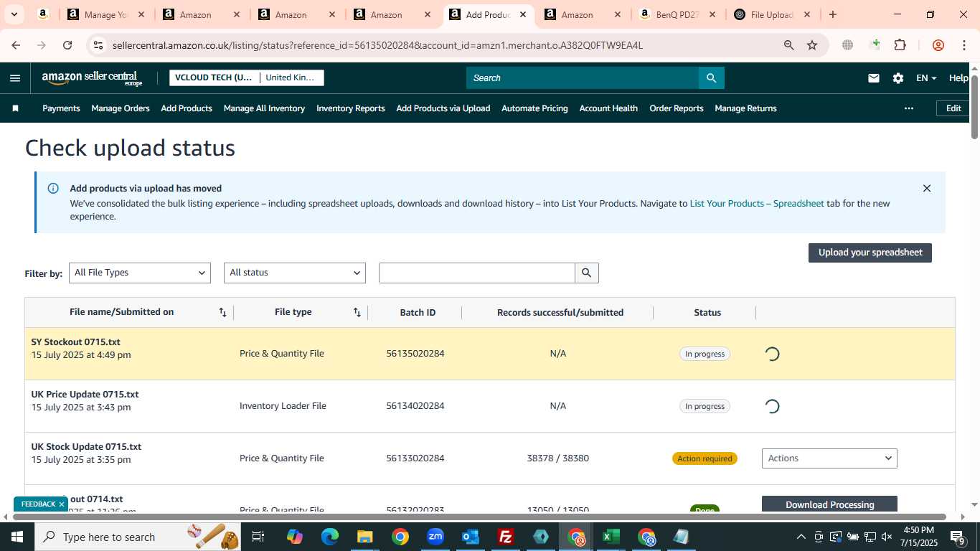Open Chrome three-dot menu

[963, 45]
